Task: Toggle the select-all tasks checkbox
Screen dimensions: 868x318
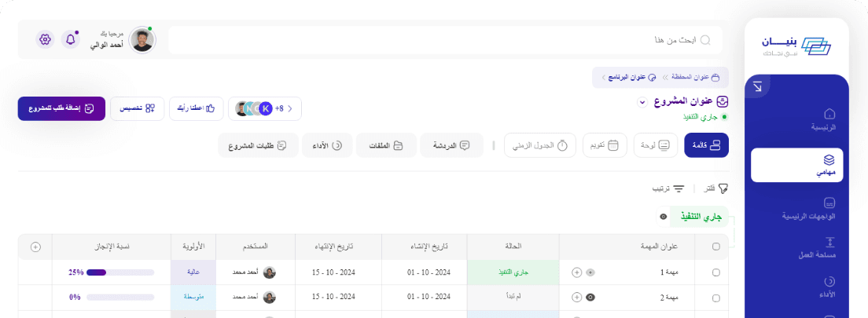Action: 715,247
